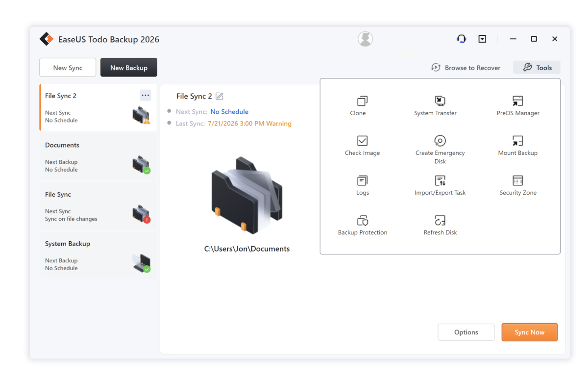The width and height of the screenshot is (588, 380).
Task: Toggle the Tools menu button
Action: click(x=537, y=68)
